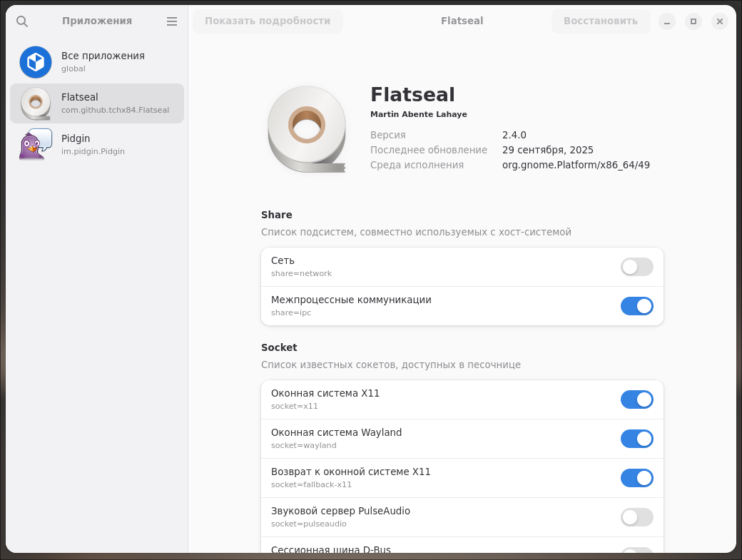Enable Звуковой сервер PulseAudio switch
This screenshot has height=560, width=742.
tap(636, 517)
